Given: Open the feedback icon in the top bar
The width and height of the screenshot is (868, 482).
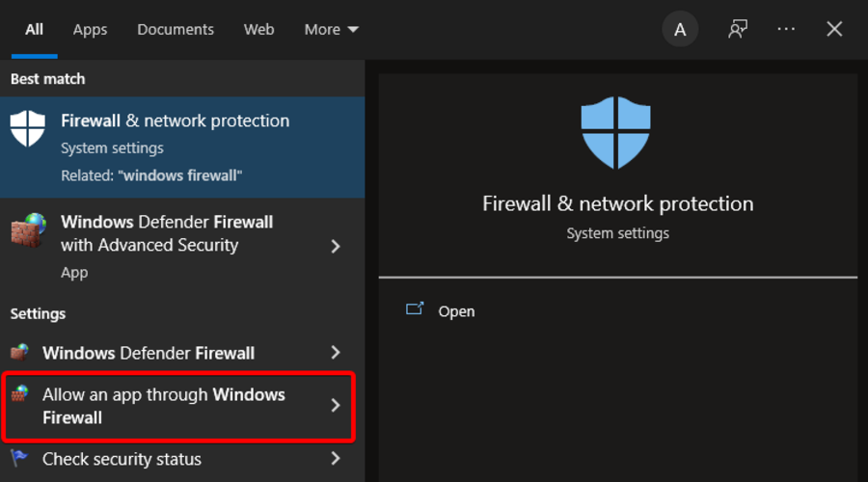Looking at the screenshot, I should pos(738,29).
